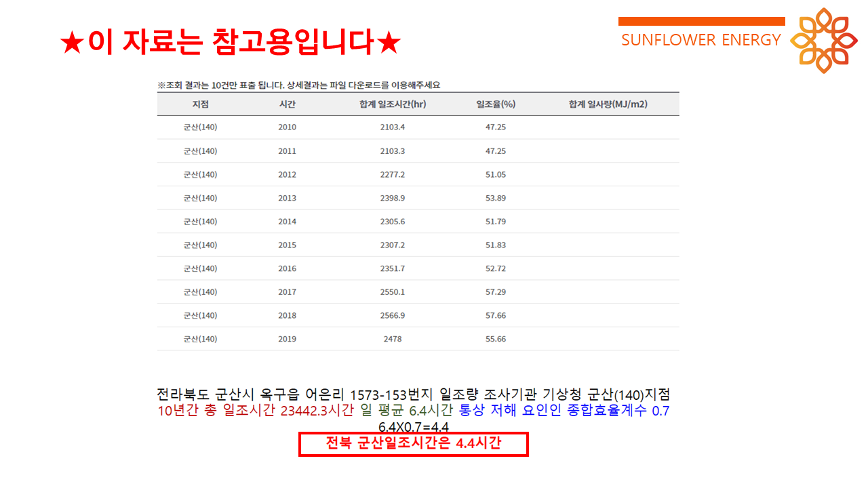This screenshot has height=488, width=868.
Task: Select the year cell 2013
Action: [x=288, y=198]
